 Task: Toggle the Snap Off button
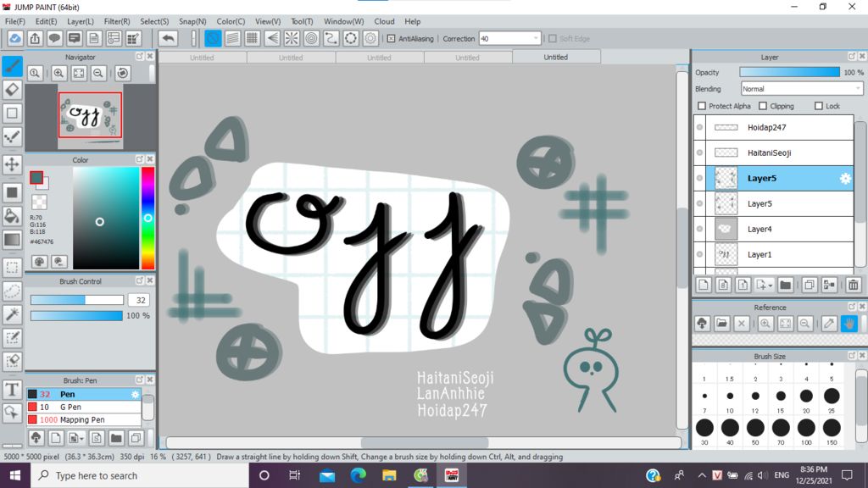(x=213, y=38)
